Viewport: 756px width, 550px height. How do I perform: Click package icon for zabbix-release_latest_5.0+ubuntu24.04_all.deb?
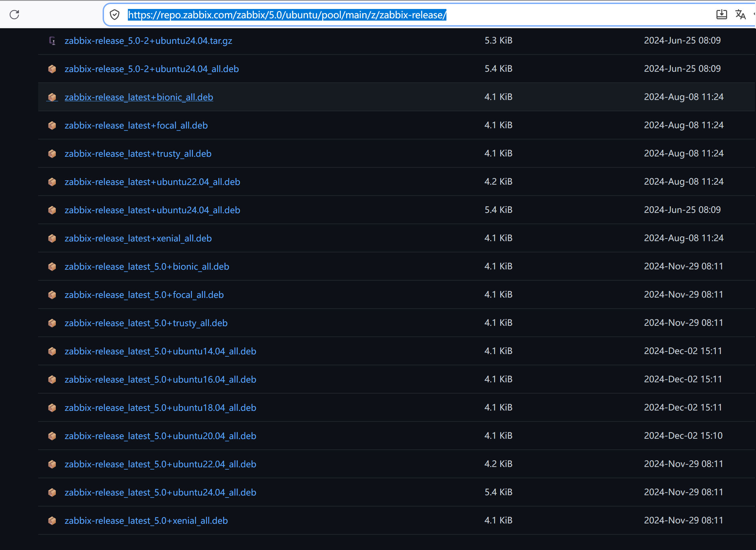pyautogui.click(x=52, y=492)
